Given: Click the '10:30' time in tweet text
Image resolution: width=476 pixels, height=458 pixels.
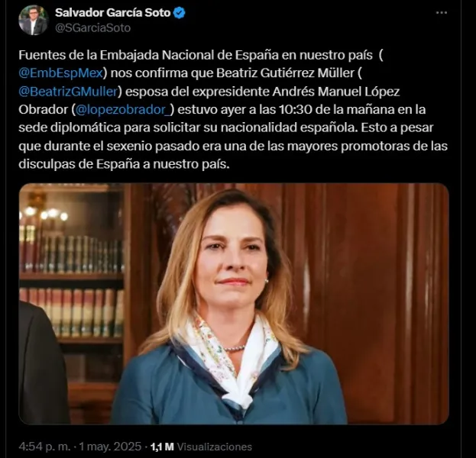Looking at the screenshot, I should point(296,110).
